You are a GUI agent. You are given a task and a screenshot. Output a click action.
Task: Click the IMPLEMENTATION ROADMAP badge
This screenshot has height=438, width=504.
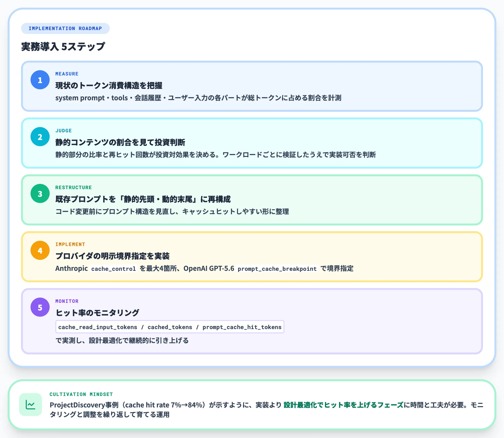coord(65,28)
